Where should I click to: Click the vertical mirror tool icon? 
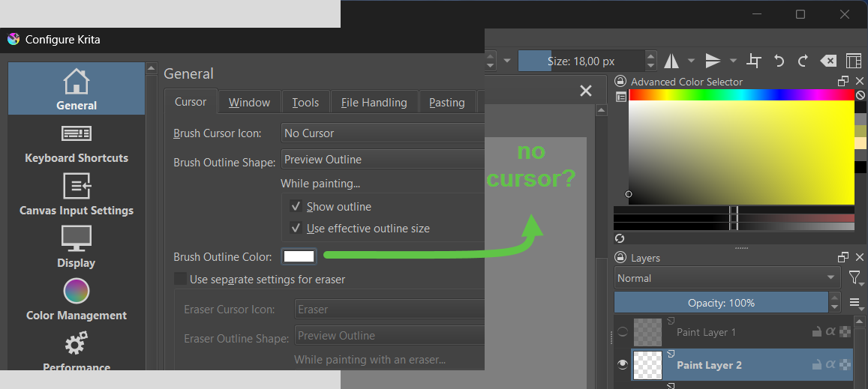pos(713,61)
